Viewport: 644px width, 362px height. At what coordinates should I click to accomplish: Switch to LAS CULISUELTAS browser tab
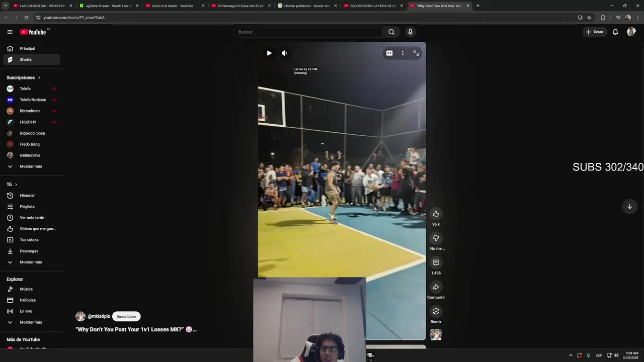pos(42,6)
